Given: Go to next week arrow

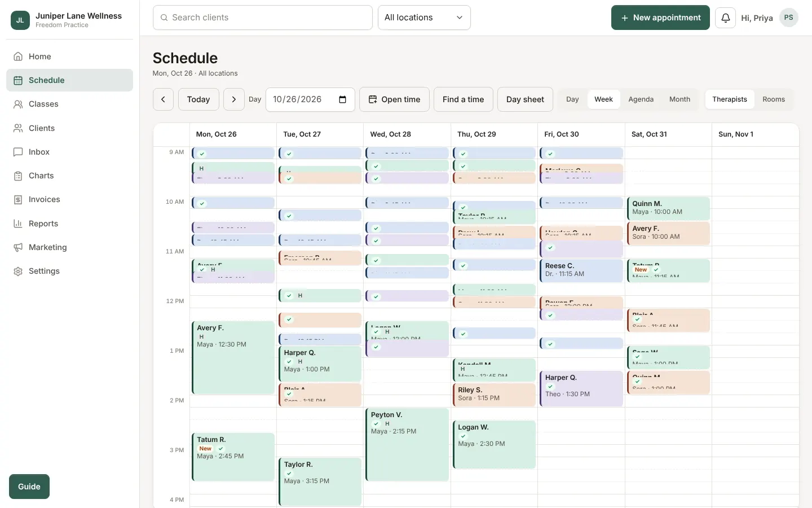Looking at the screenshot, I should (233, 99).
